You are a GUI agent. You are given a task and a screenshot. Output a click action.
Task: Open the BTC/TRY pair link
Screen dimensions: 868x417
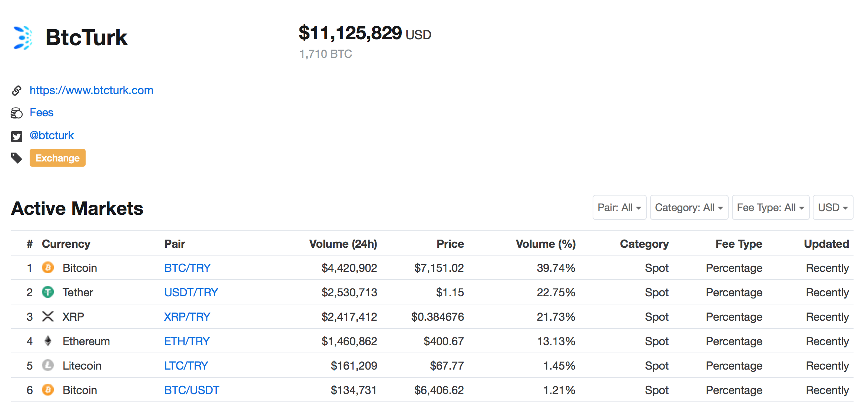click(x=187, y=268)
